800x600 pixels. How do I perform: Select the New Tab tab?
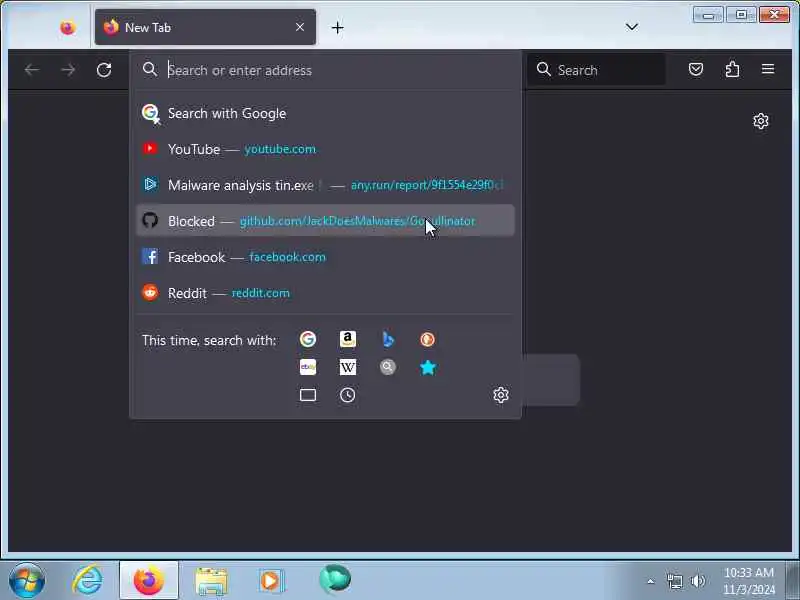[205, 28]
